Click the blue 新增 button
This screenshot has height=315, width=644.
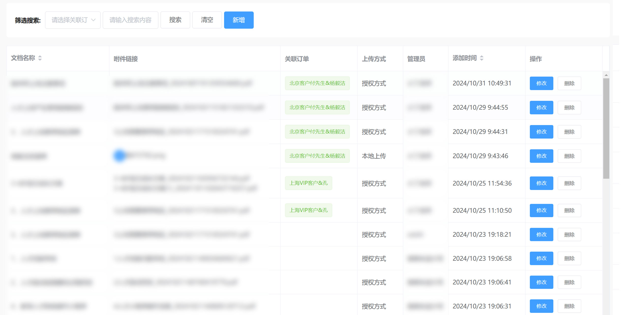pyautogui.click(x=238, y=20)
